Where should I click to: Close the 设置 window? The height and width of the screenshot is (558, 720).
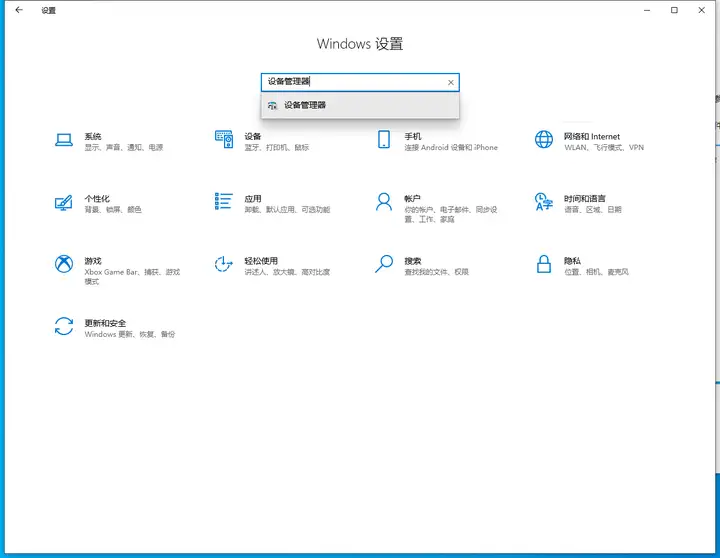[x=702, y=10]
